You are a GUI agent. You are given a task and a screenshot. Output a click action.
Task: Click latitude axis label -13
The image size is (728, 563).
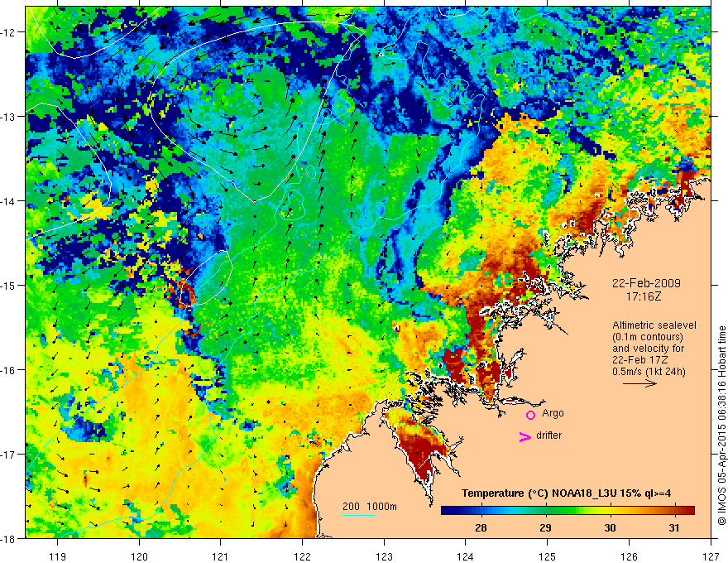pos(9,117)
